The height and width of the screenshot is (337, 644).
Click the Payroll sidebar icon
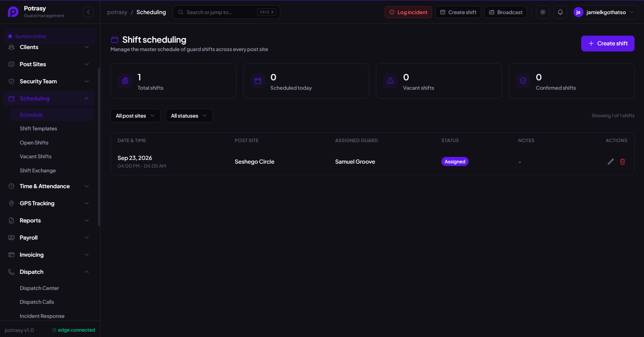coord(11,238)
